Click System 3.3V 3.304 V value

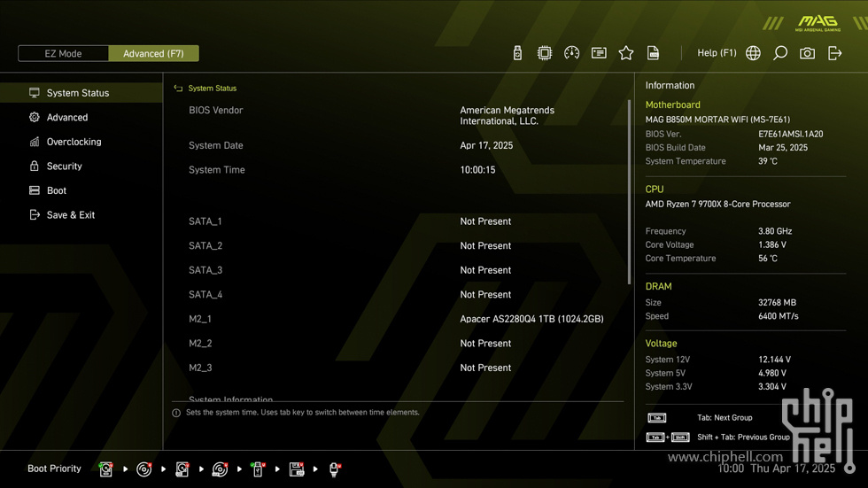point(772,387)
